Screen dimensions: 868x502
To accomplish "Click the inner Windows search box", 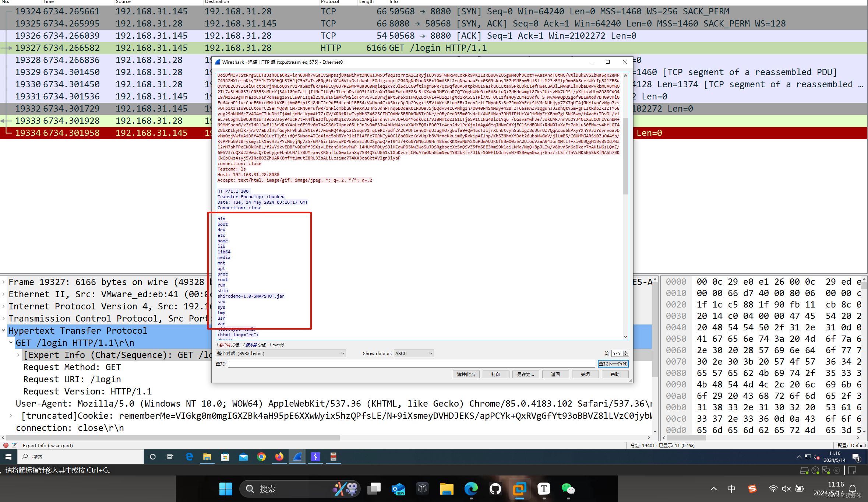I will coord(81,457).
